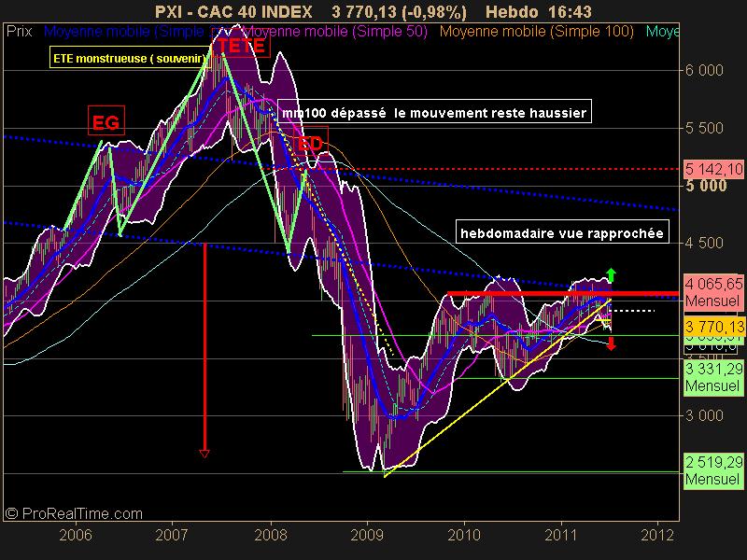Click the bold '5 000' price axis value
The image size is (747, 560).
point(706,186)
